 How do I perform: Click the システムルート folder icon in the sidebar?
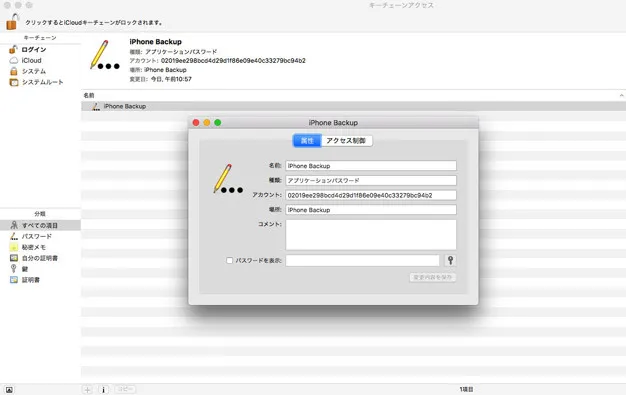[x=14, y=82]
